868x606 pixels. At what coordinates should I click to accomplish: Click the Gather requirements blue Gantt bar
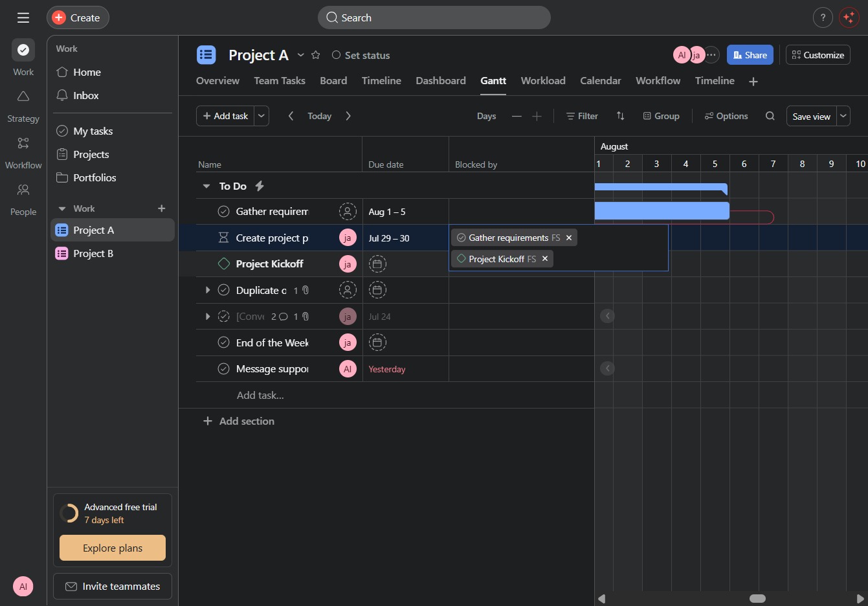coord(662,211)
